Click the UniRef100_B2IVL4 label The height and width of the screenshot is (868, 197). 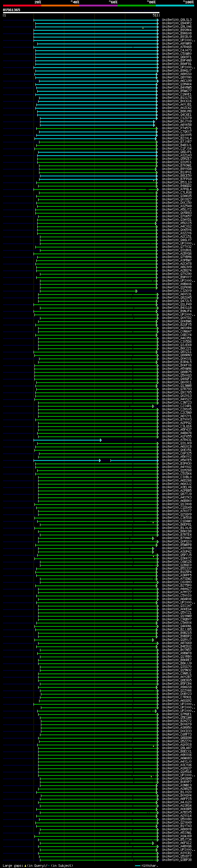coord(176,139)
